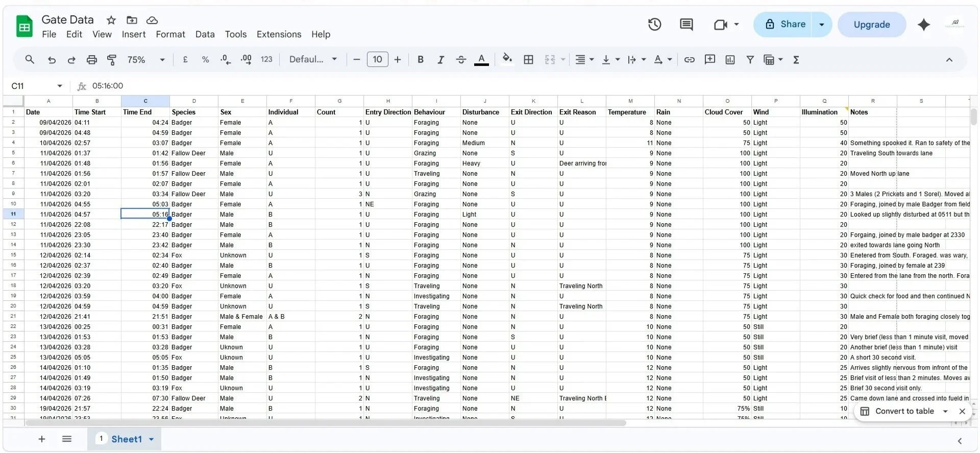Apply percent format icon
The width and height of the screenshot is (980, 453).
pos(205,60)
